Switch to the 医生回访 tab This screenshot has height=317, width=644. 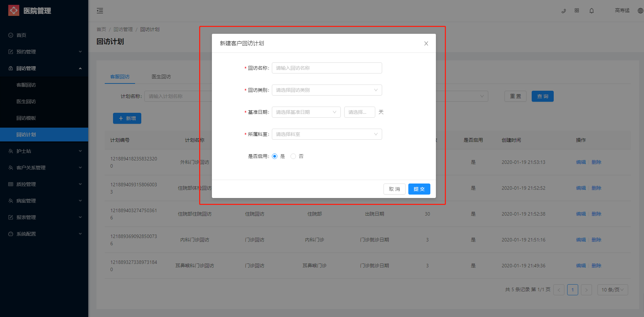click(x=161, y=77)
